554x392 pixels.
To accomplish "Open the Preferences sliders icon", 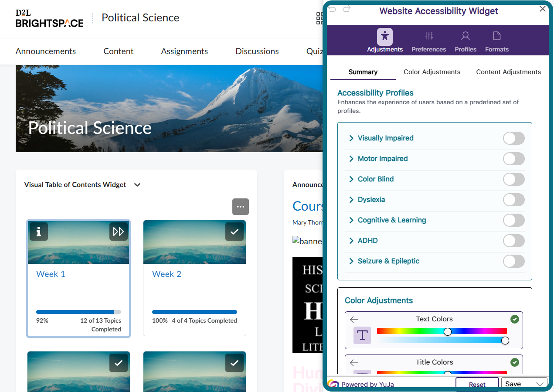I will click(x=429, y=36).
